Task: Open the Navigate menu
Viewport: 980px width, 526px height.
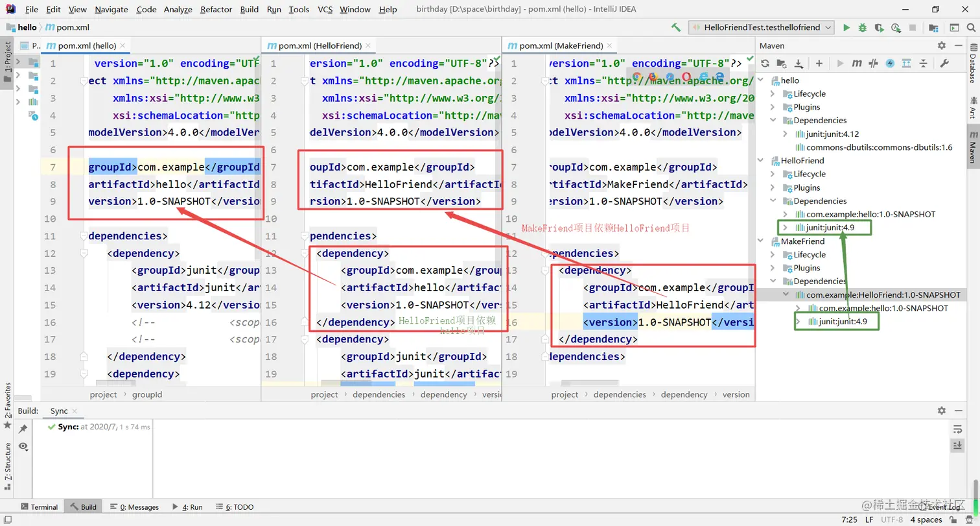Action: (111, 10)
